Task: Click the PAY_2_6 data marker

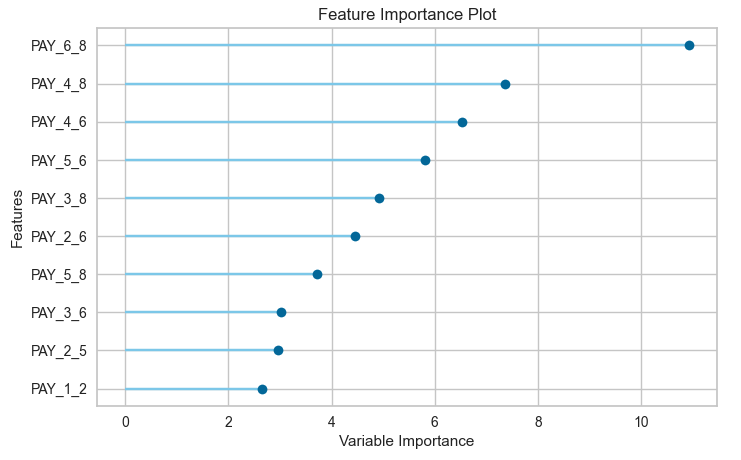Action: click(355, 236)
